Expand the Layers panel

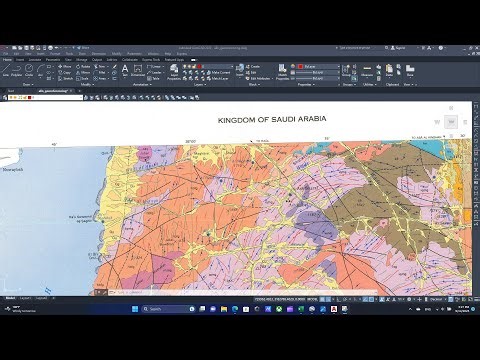click(200, 85)
